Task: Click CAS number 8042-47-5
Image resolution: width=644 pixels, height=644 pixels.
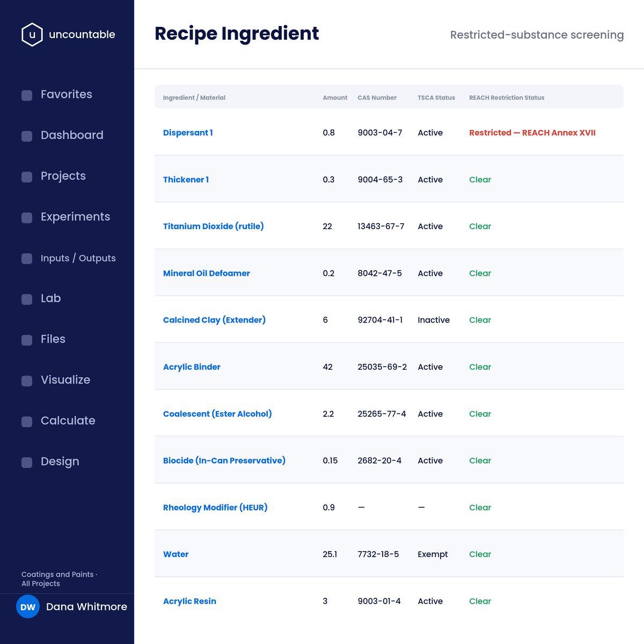Action: click(x=380, y=273)
